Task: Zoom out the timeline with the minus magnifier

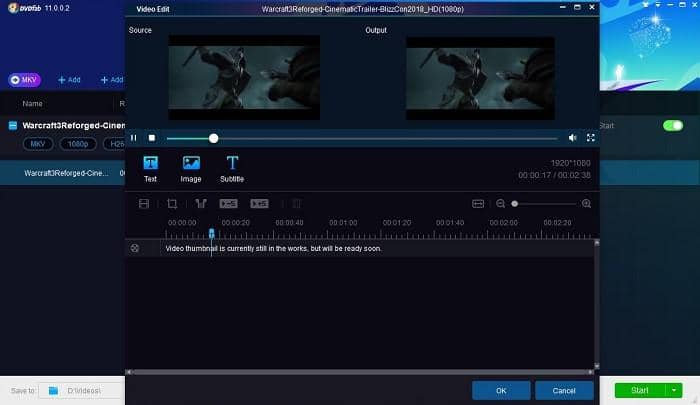Action: click(x=500, y=204)
